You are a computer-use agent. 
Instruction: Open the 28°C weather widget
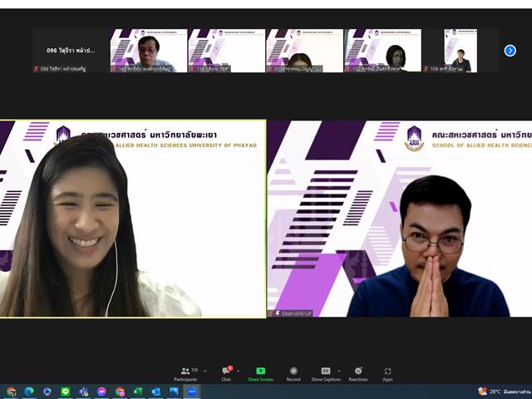pyautogui.click(x=505, y=392)
